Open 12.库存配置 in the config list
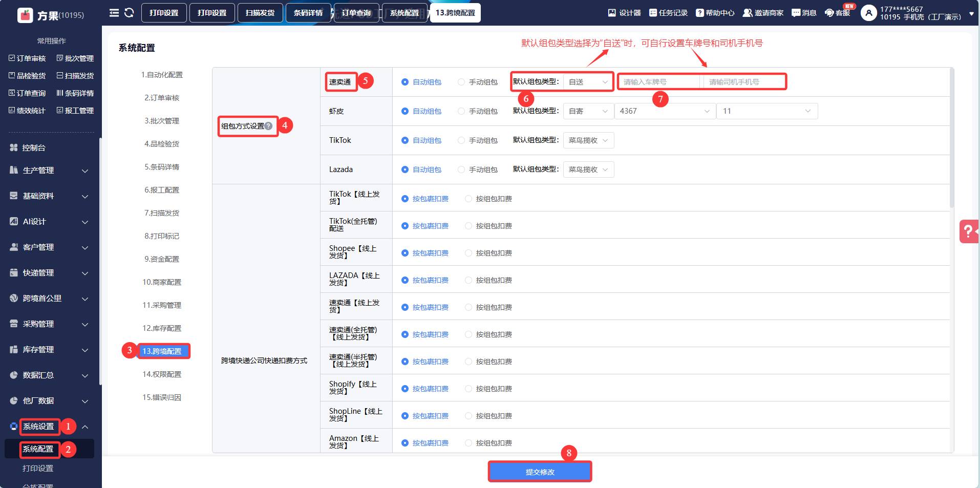 point(162,328)
